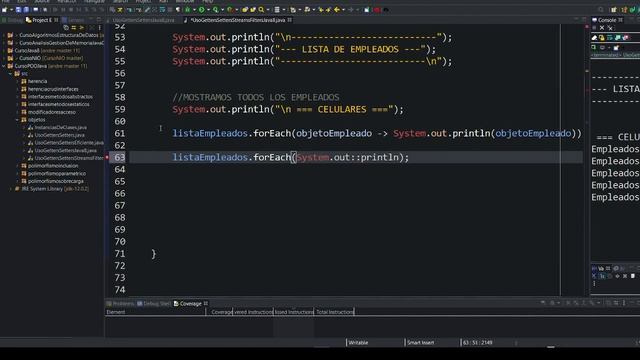Open the Back navigation history dropdown

tap(343, 9)
